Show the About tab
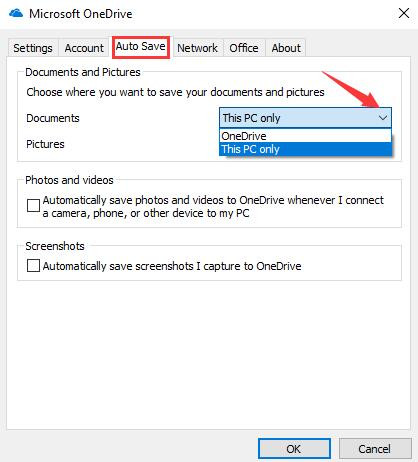 coord(286,48)
